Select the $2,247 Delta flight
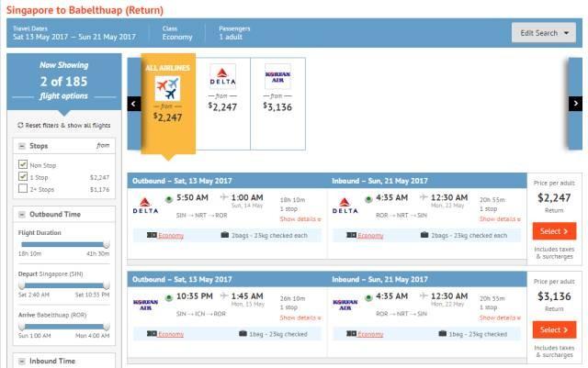The image size is (588, 368). pos(554,231)
